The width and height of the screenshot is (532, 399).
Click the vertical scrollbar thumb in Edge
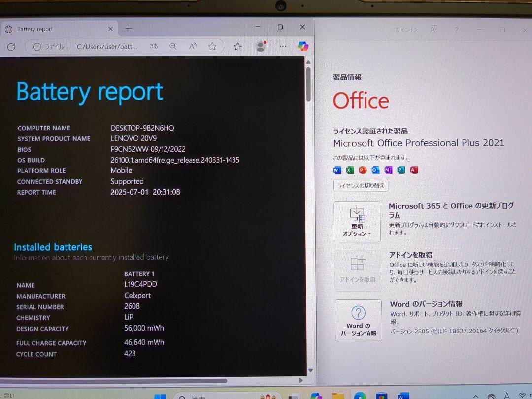click(308, 84)
